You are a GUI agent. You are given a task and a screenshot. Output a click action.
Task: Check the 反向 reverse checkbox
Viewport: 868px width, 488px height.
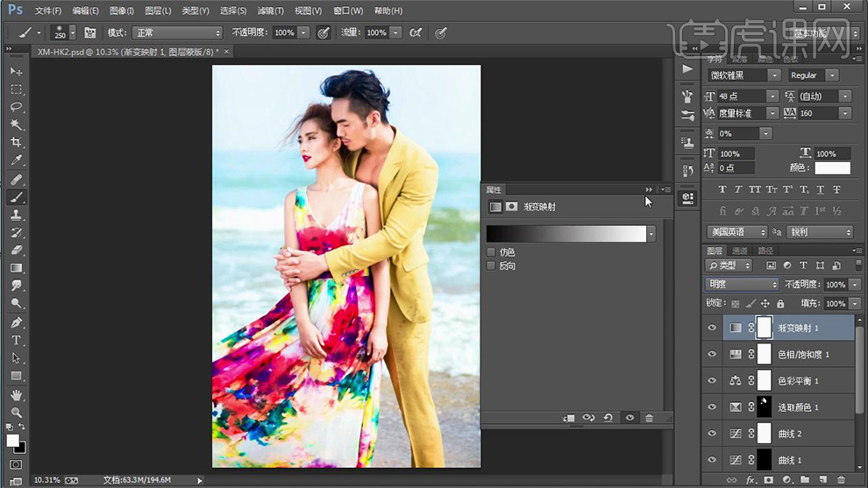click(492, 265)
